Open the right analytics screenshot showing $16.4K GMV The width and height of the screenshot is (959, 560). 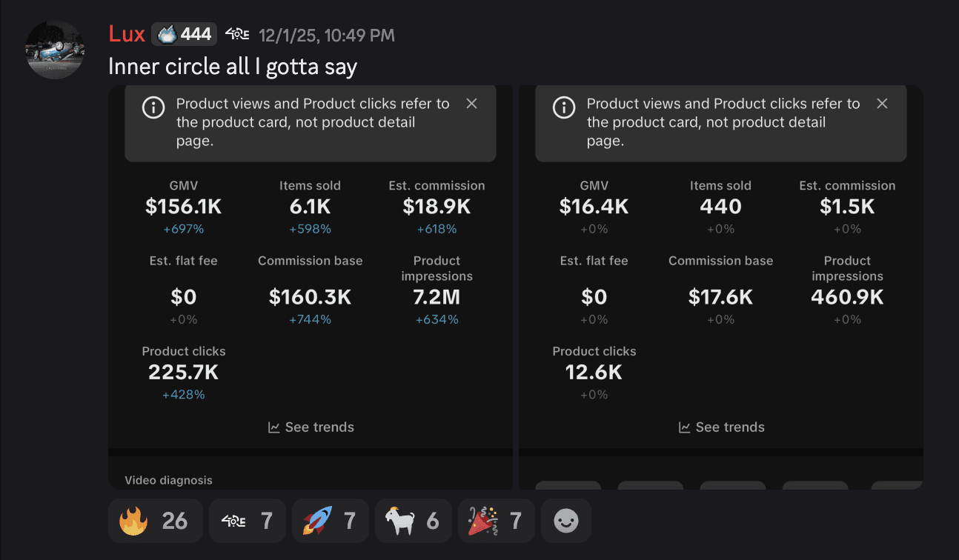pos(721,296)
